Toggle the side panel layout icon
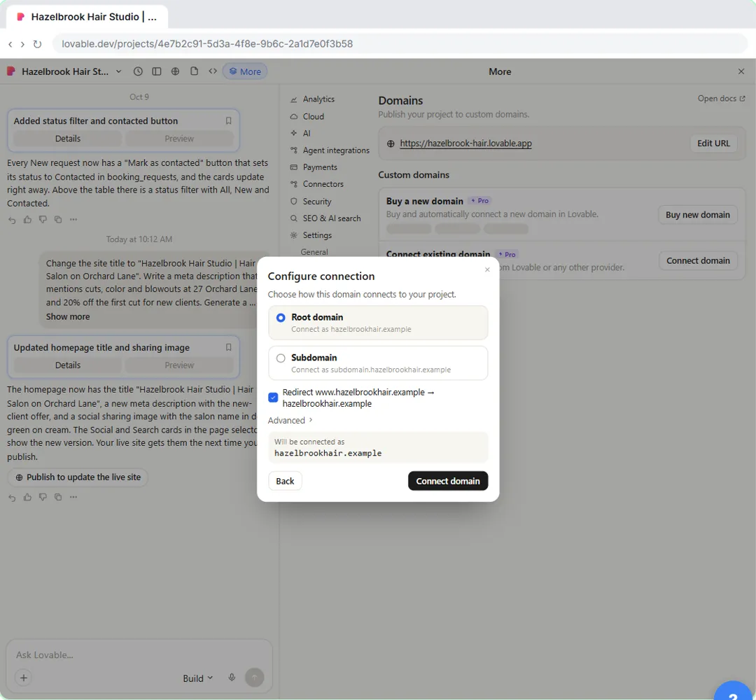 157,71
